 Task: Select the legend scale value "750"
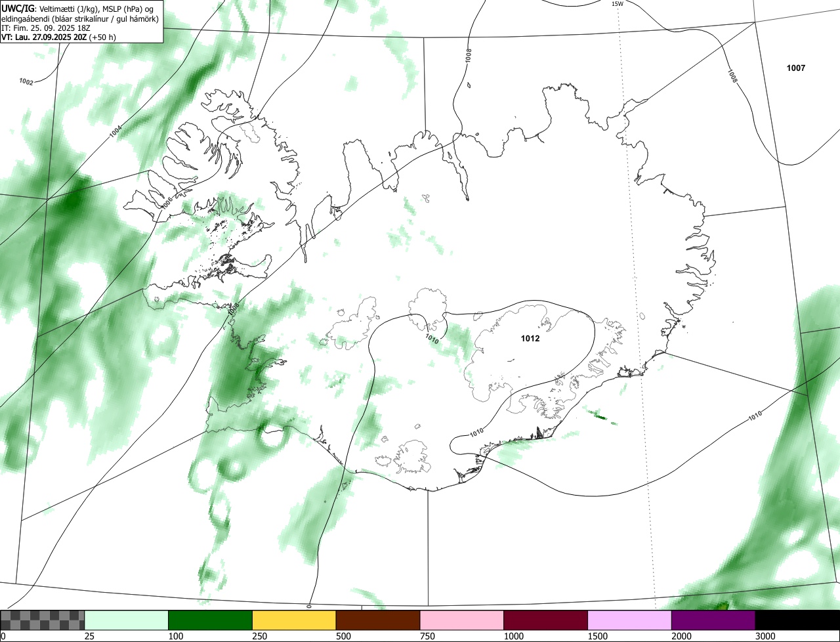tap(427, 636)
